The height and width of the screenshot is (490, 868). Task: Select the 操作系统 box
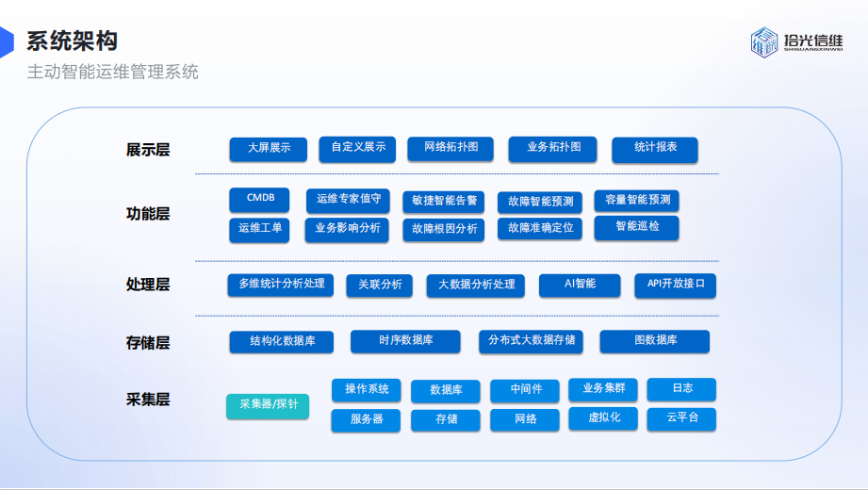coord(367,390)
